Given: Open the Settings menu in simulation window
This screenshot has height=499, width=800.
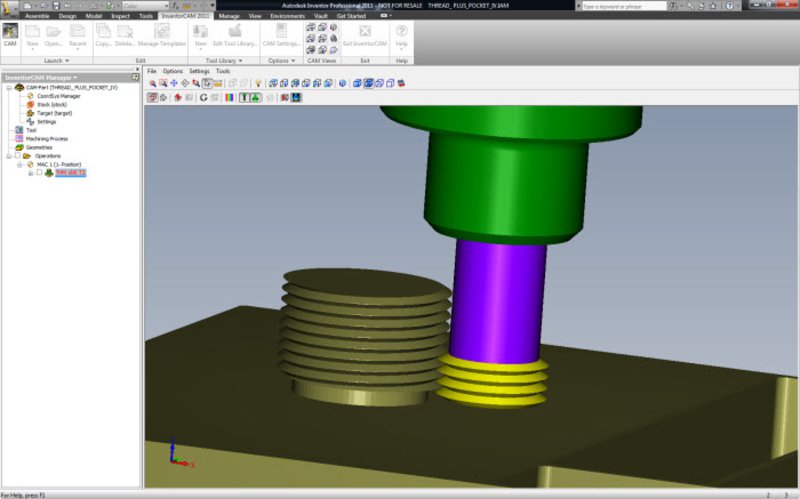Looking at the screenshot, I should tap(200, 72).
